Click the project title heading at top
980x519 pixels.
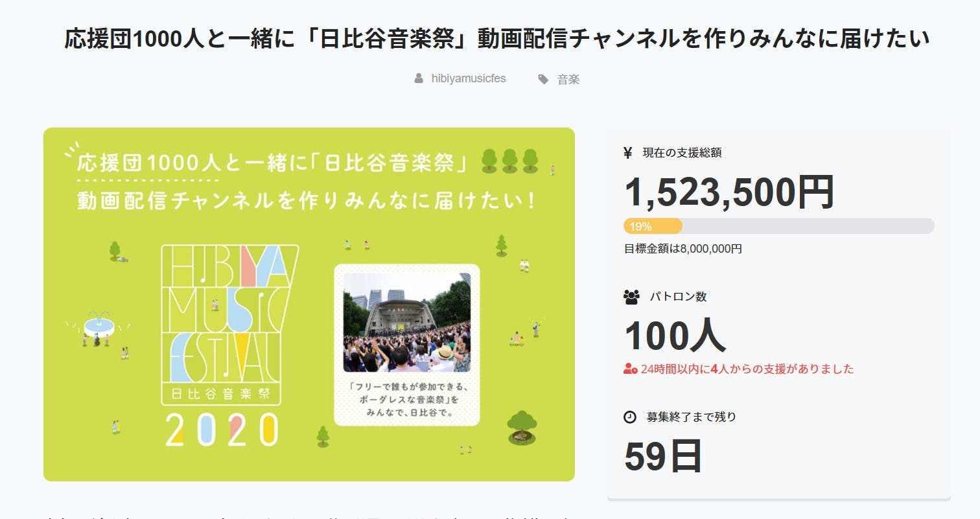click(496, 40)
